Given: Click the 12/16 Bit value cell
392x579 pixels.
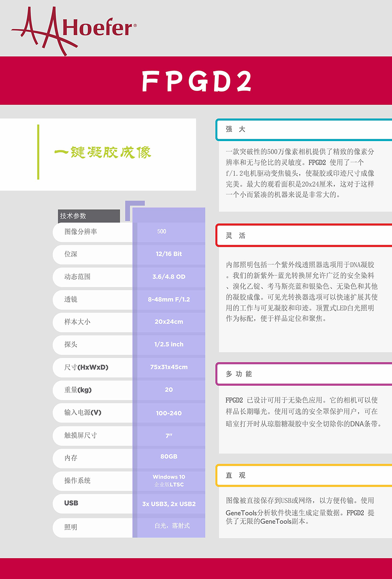Looking at the screenshot, I should pyautogui.click(x=169, y=254).
